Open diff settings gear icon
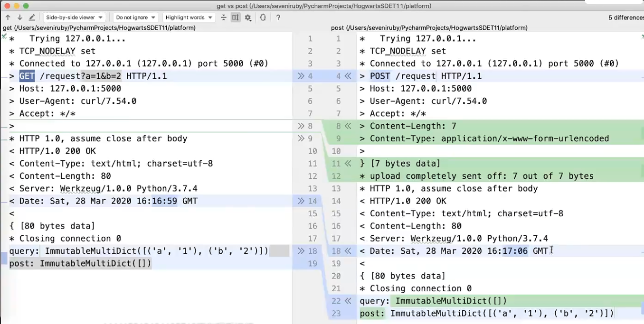 click(248, 18)
